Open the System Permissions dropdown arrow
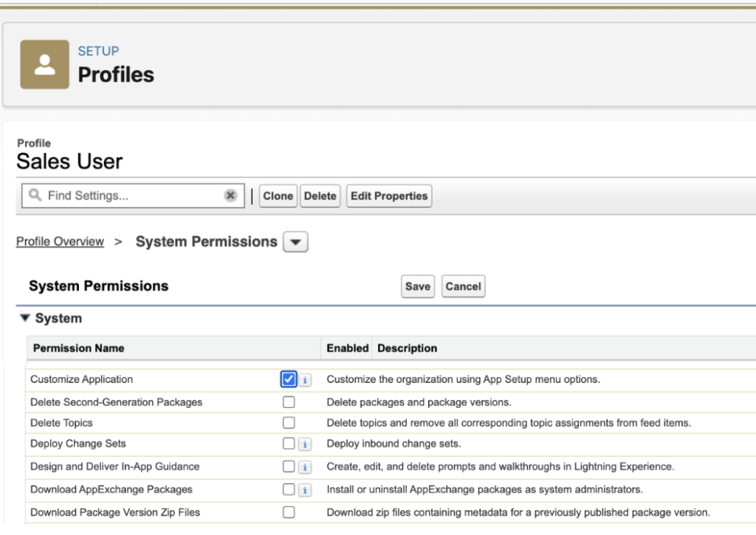 click(295, 242)
